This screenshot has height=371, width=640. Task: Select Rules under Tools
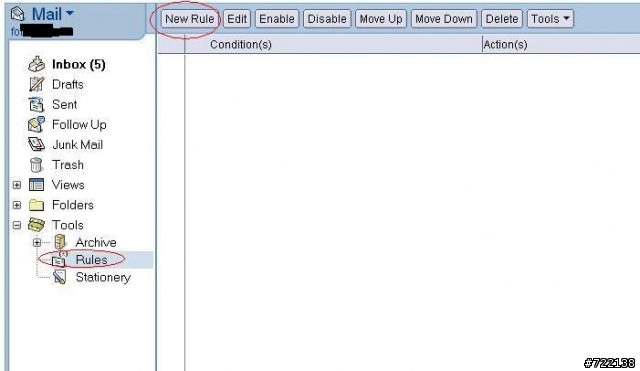(x=91, y=260)
